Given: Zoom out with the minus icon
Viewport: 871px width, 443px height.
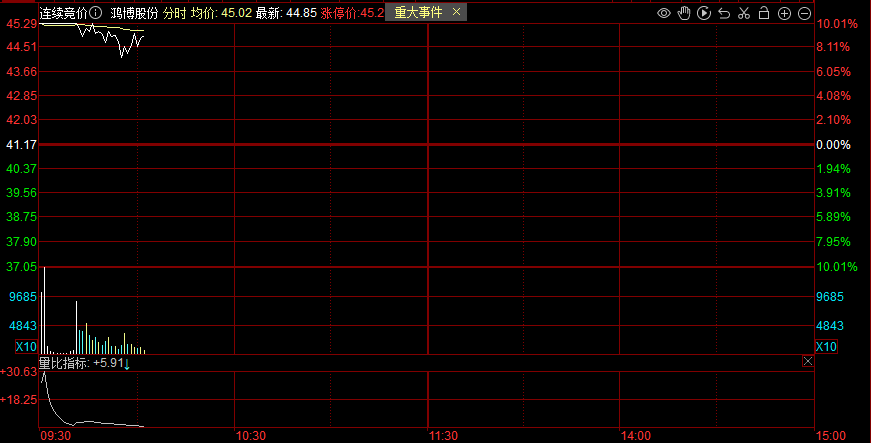Looking at the screenshot, I should 804,13.
